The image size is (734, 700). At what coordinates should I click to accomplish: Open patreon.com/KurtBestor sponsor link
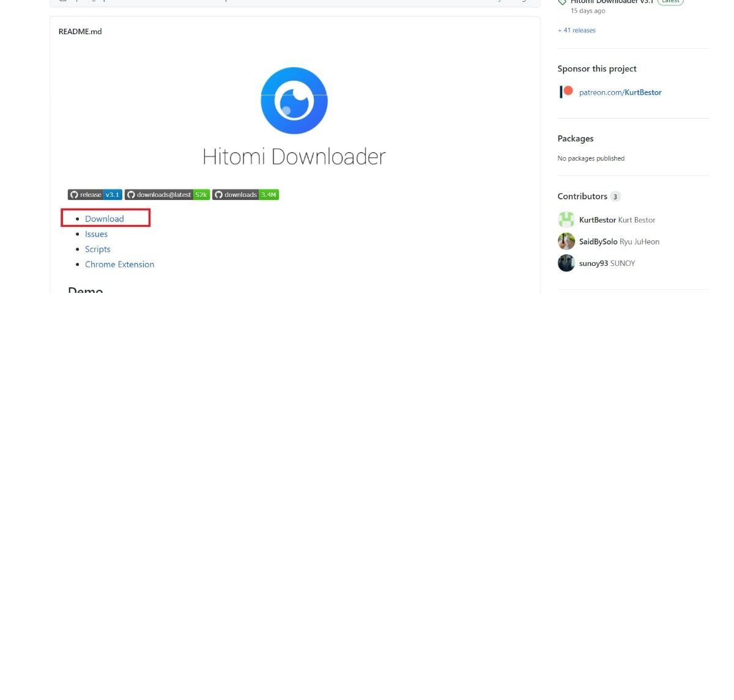(x=620, y=92)
